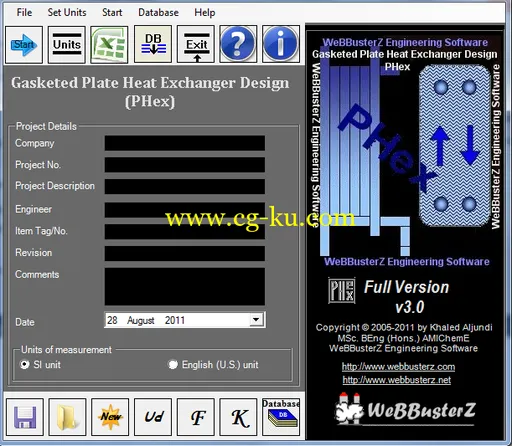The height and width of the screenshot is (446, 512).
Task: Create new project with New starburst icon
Action: (x=110, y=417)
